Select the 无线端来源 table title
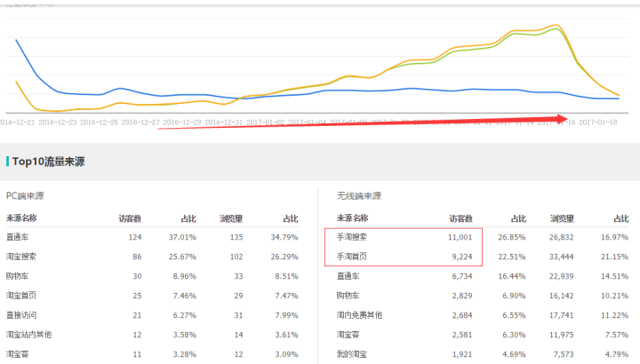Viewport: 640px width, 364px height. click(x=359, y=195)
